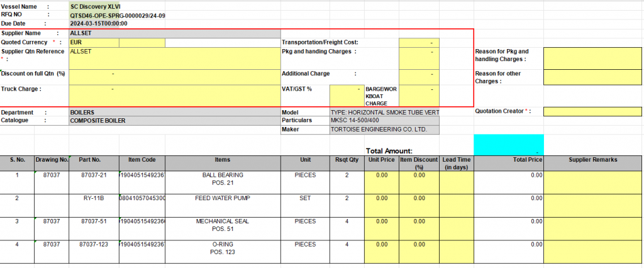Click the RFQ NO value cell
Viewport: 644px width, 268px height.
click(x=118, y=14)
